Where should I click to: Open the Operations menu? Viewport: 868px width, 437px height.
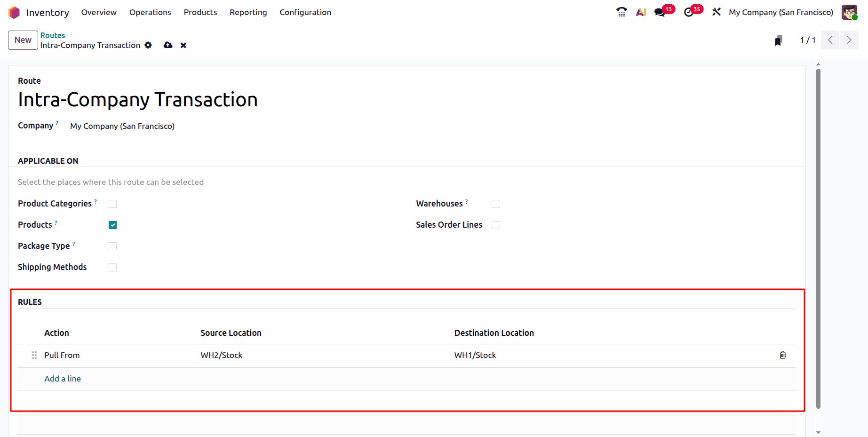pyautogui.click(x=150, y=12)
